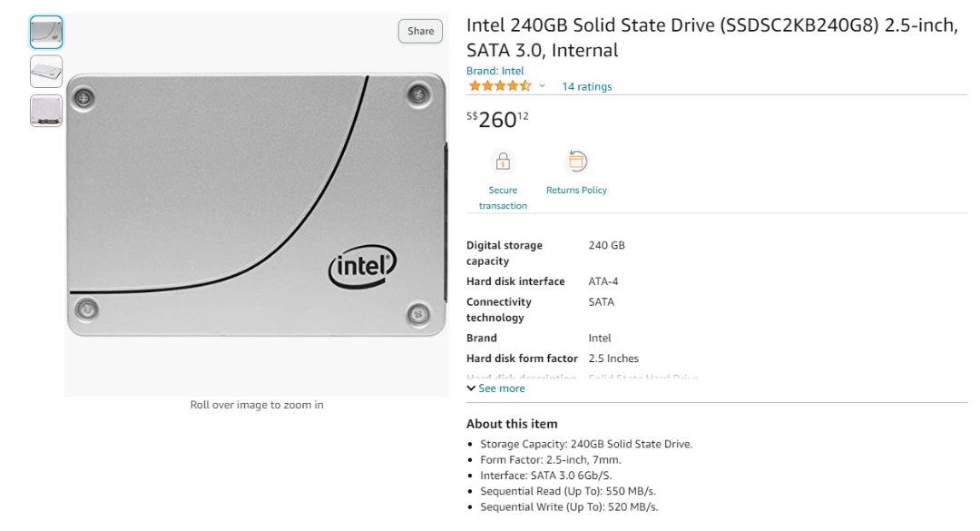
Task: Select the middle product image thumbnail
Action: coord(45,71)
